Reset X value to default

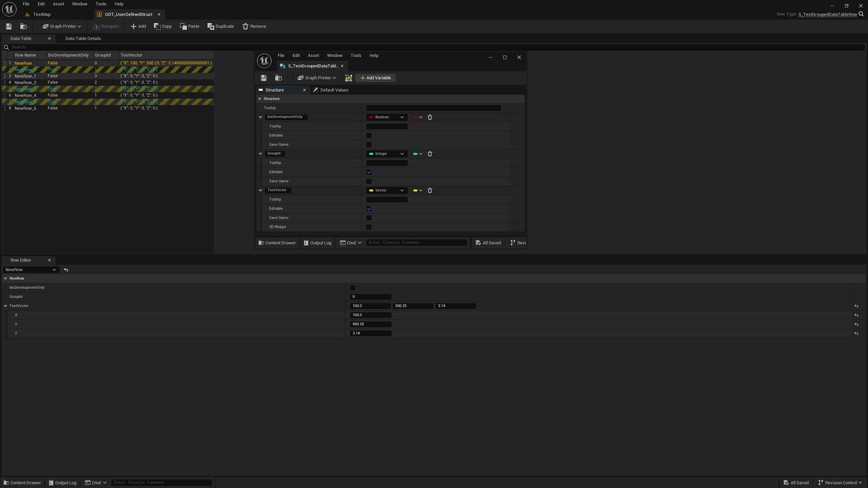pyautogui.click(x=856, y=315)
